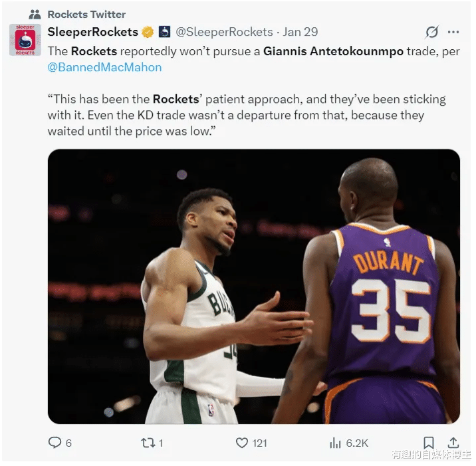Open the Rockets Twitter list label
This screenshot has height=466, width=476.
pos(86,14)
